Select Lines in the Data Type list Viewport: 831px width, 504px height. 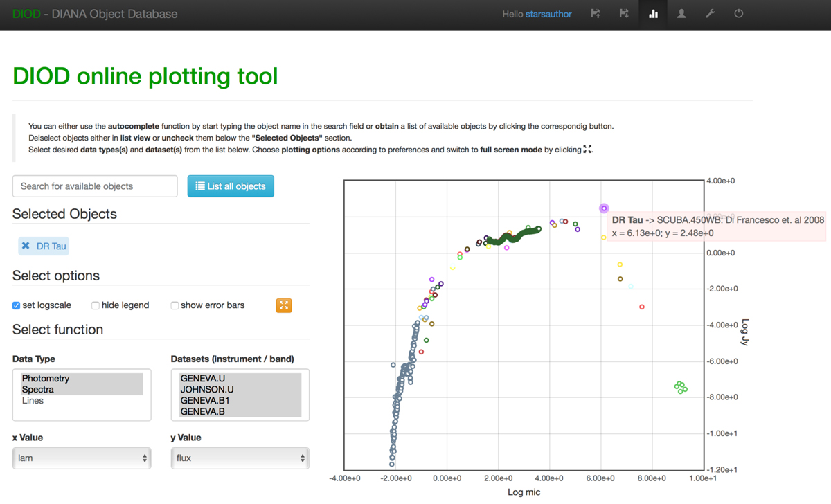click(x=33, y=401)
